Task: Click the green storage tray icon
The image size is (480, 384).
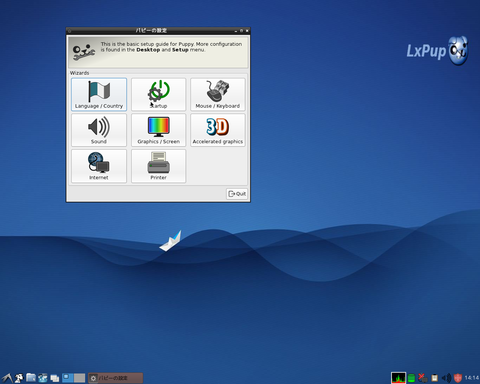Action: click(412, 378)
